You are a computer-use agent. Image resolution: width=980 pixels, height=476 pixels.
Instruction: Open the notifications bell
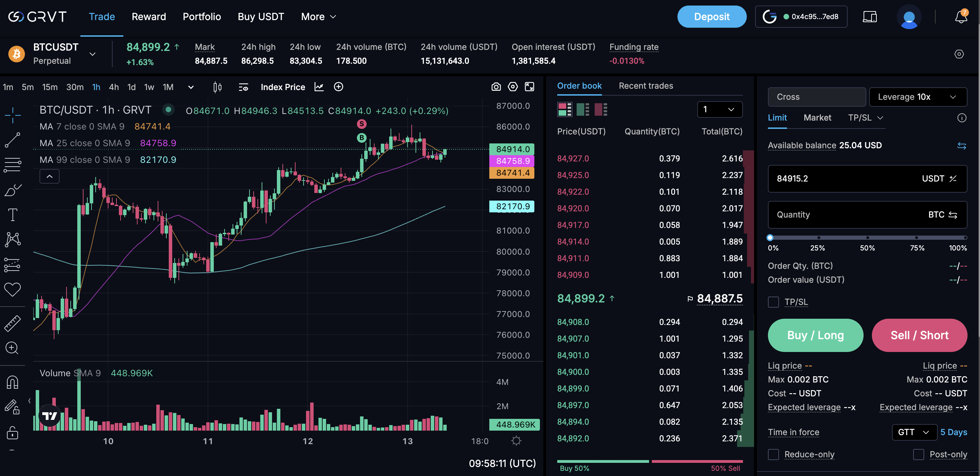(x=961, y=17)
